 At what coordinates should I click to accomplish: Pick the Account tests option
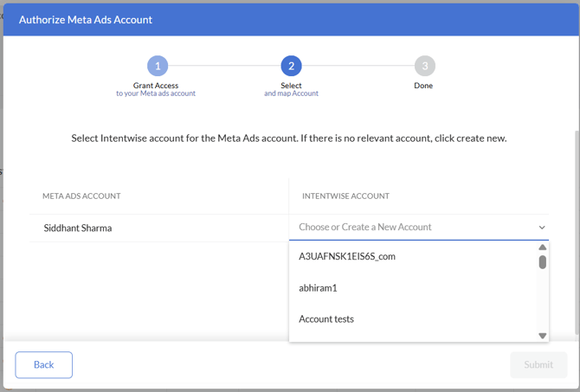(413, 318)
